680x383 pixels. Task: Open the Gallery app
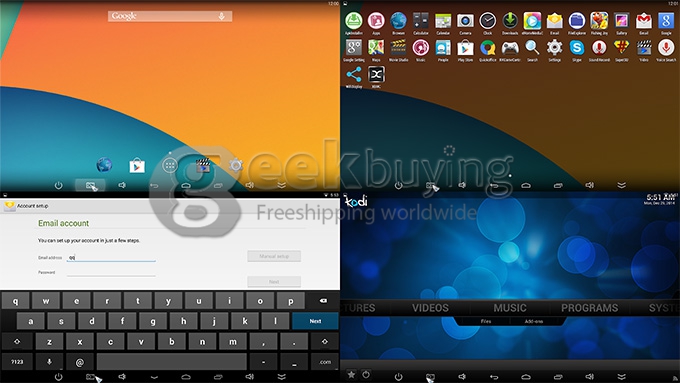(621, 21)
